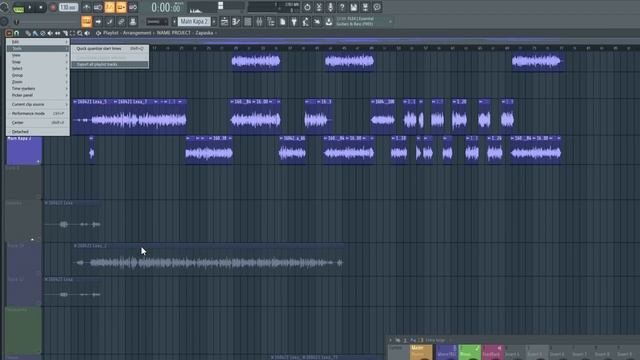The width and height of the screenshot is (640, 360).
Task: Click the Essential Guitars & Bass news panel
Action: click(363, 22)
